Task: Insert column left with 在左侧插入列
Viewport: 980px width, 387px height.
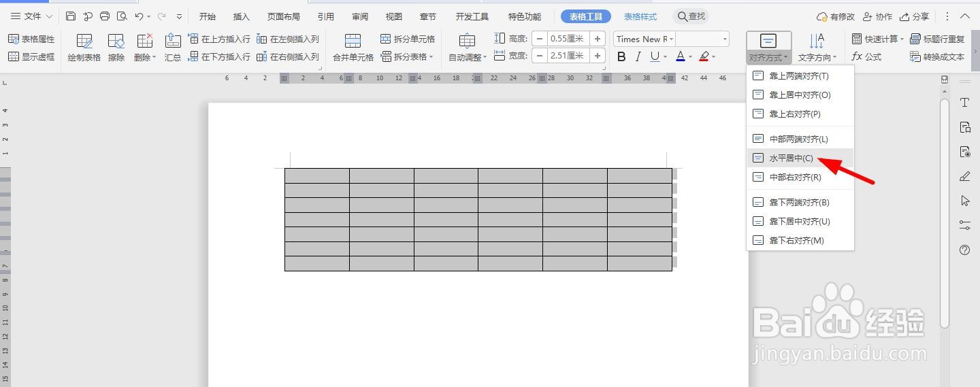Action: [288, 39]
